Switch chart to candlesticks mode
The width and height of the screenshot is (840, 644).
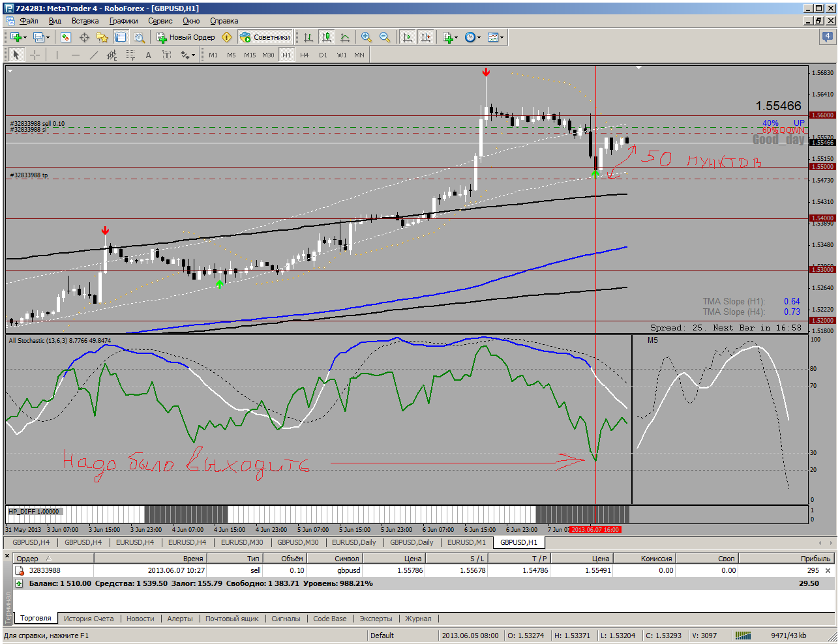327,37
